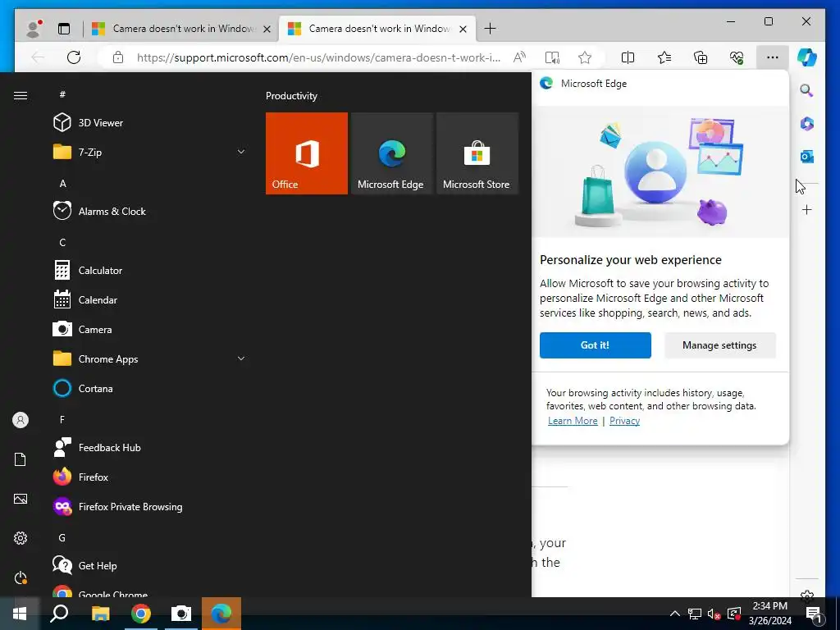The image size is (840, 630).
Task: Close the active Camera doesn't work tab
Action: pyautogui.click(x=463, y=29)
